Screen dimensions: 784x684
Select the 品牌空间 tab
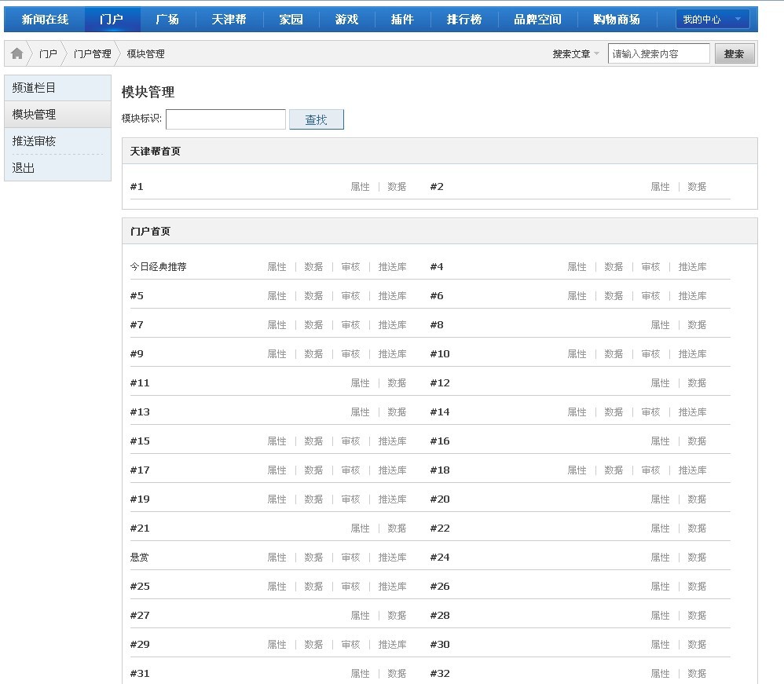pos(537,20)
